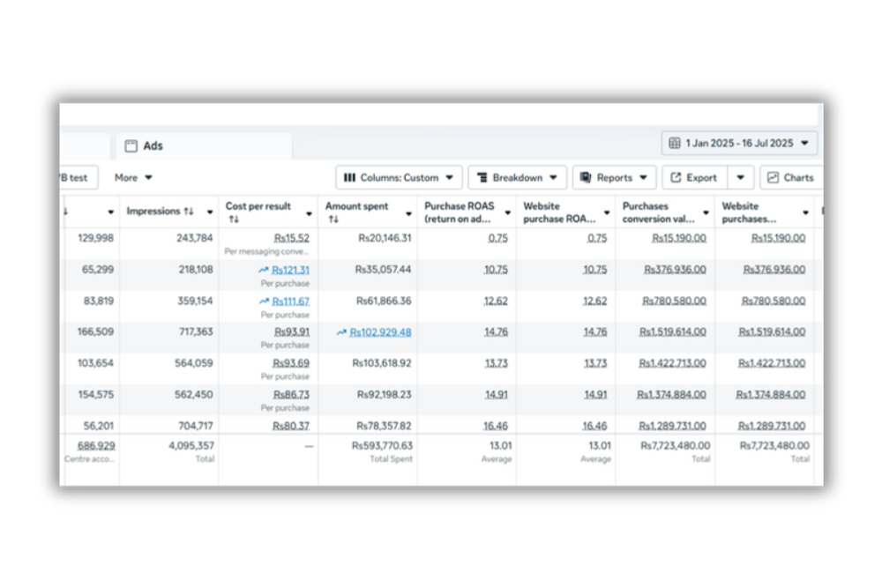Screen dimensions: 882x588
Task: Click the Ads tab window icon
Action: point(131,146)
